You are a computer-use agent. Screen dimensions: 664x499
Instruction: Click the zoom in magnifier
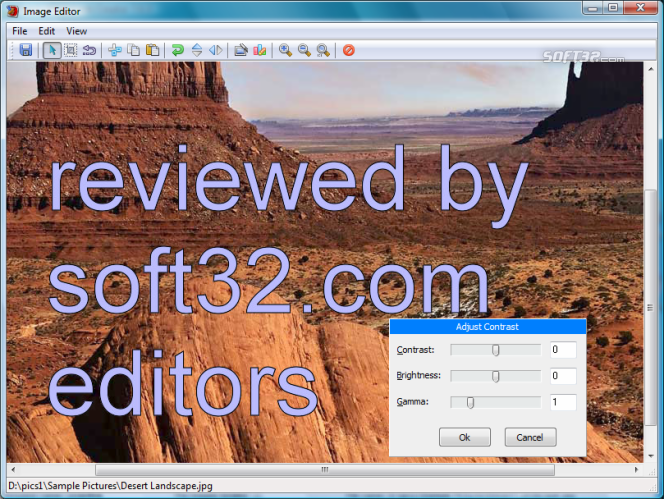click(x=285, y=50)
